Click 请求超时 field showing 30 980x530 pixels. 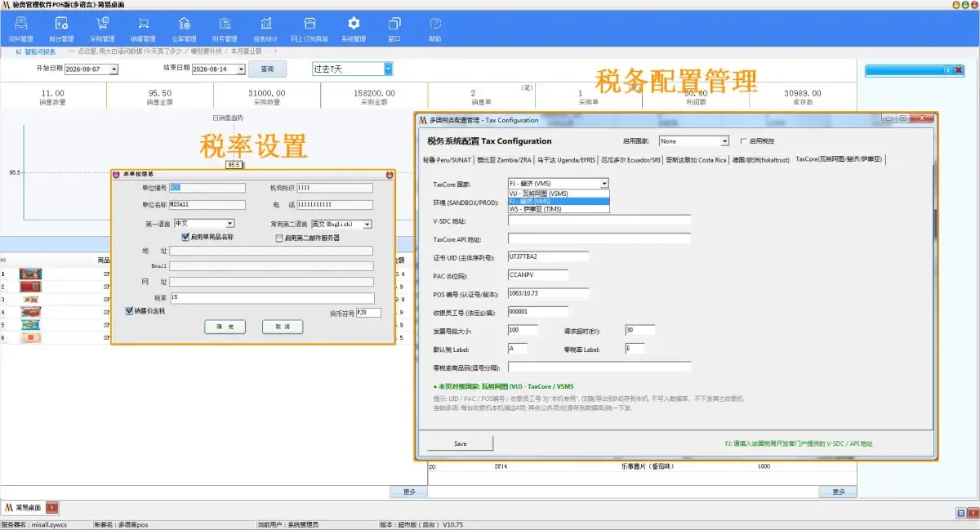[x=639, y=330]
